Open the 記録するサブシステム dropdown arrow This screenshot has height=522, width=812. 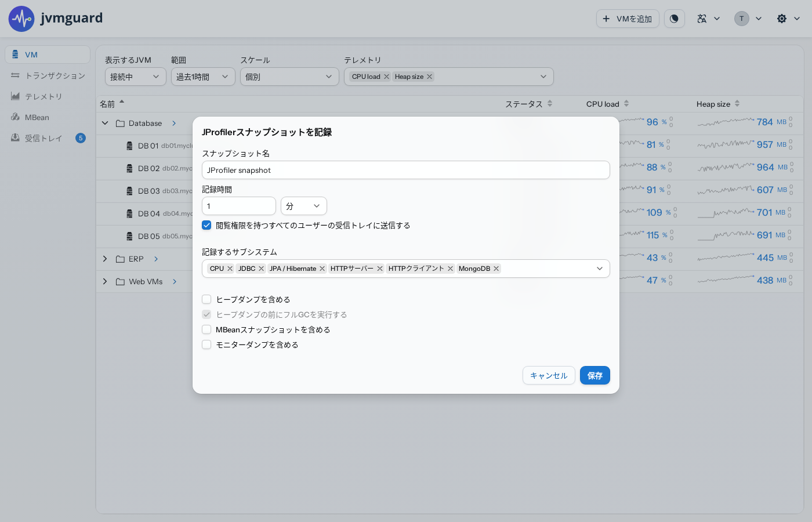tap(600, 269)
